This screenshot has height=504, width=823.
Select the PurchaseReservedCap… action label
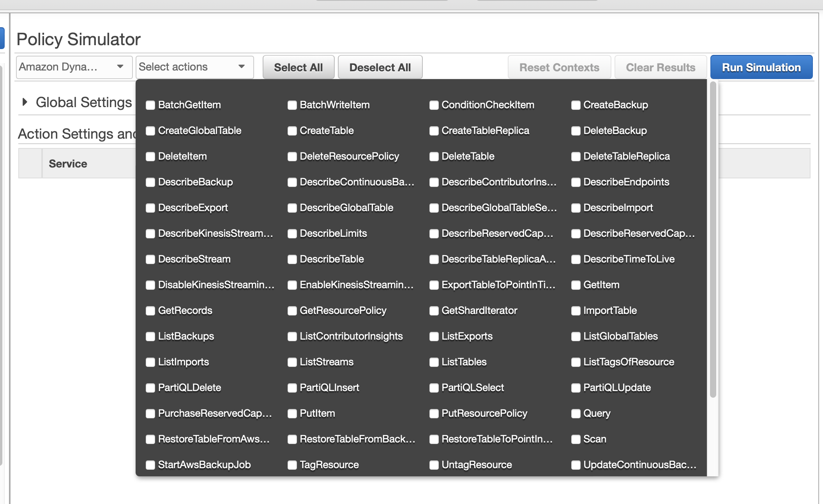215,413
